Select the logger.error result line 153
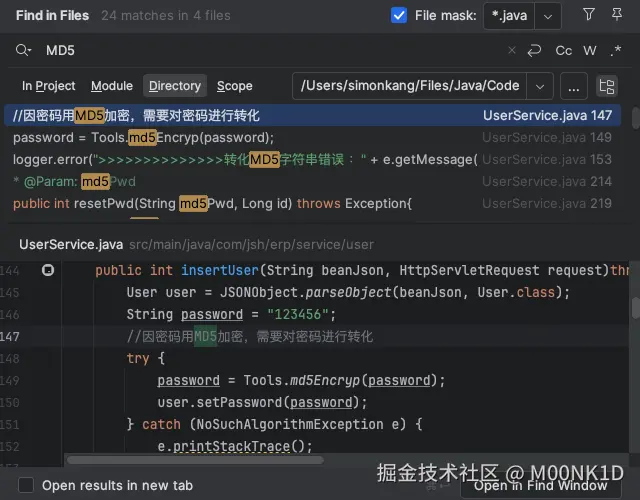The image size is (640, 500). click(x=313, y=160)
